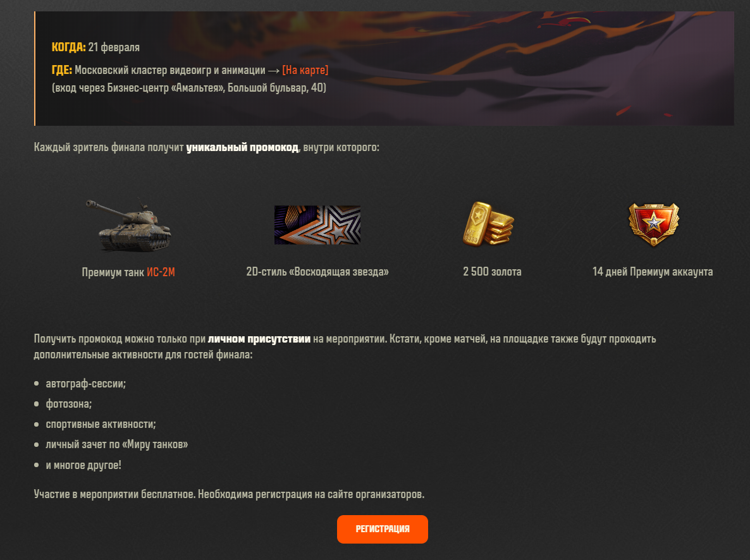The width and height of the screenshot is (750, 560).
Task: Click the ГДЕ: Московский кластер venue text
Action: click(158, 70)
